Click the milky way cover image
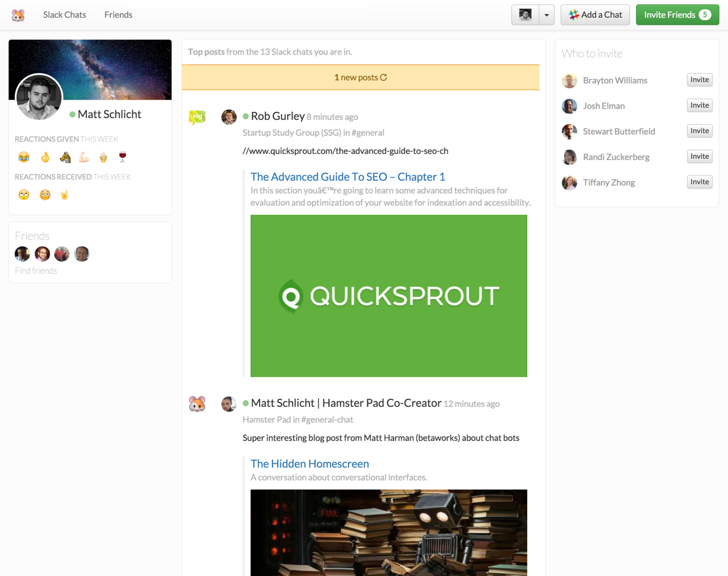Screen dimensions: 728x576 (90, 69)
